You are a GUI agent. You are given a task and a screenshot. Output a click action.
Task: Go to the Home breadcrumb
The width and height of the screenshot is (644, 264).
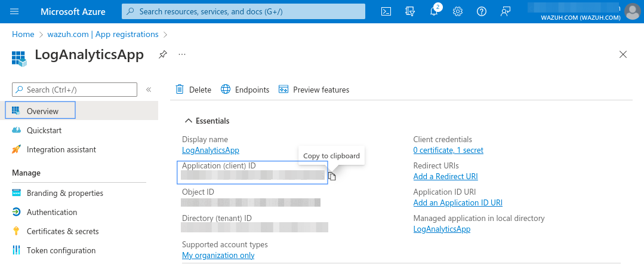pos(23,34)
